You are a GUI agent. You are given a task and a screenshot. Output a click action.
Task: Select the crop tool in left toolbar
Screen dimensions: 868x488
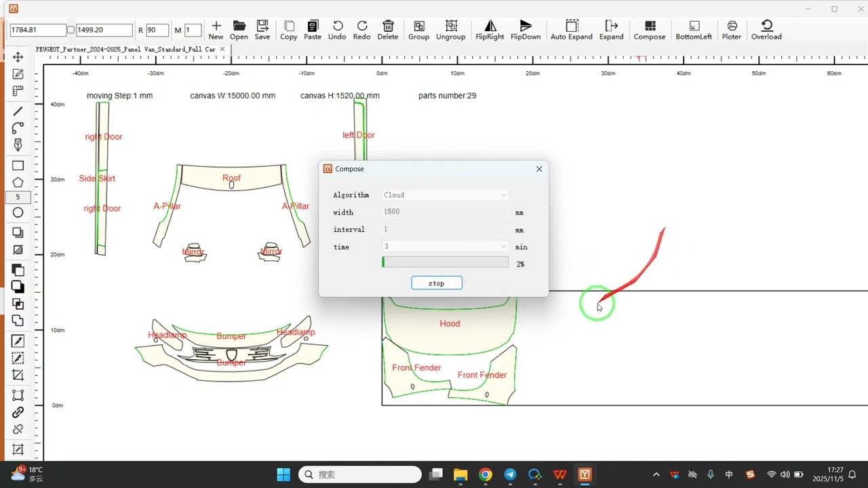tap(18, 375)
